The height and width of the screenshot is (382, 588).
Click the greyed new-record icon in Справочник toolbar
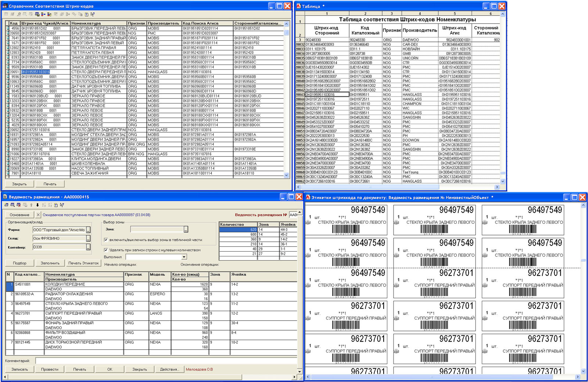[6, 14]
